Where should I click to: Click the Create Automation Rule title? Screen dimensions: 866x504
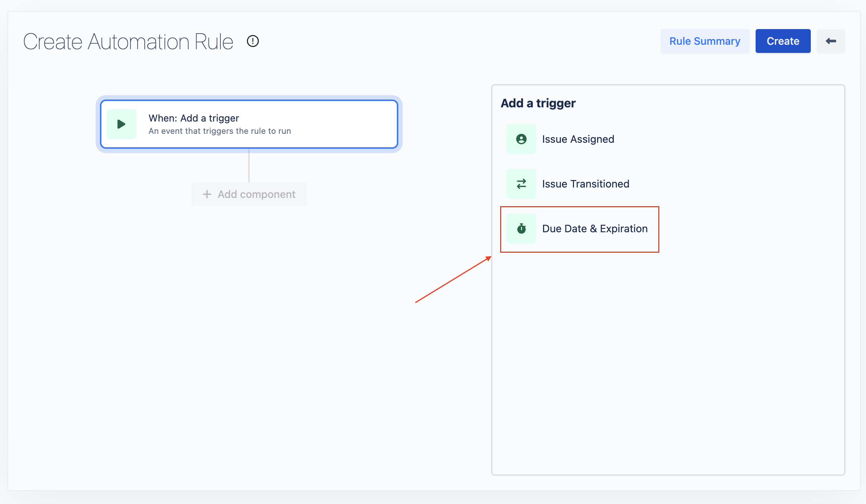(128, 41)
